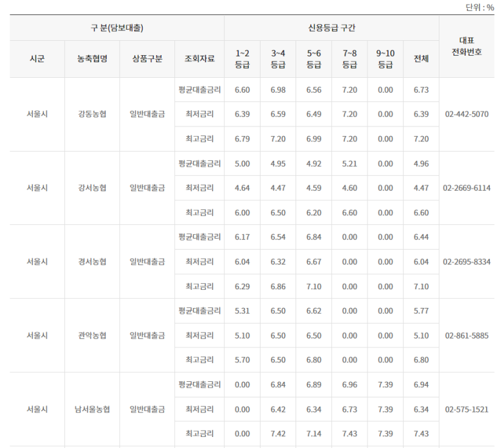Click 강서농협 최고금리 value 6.20

314,213
